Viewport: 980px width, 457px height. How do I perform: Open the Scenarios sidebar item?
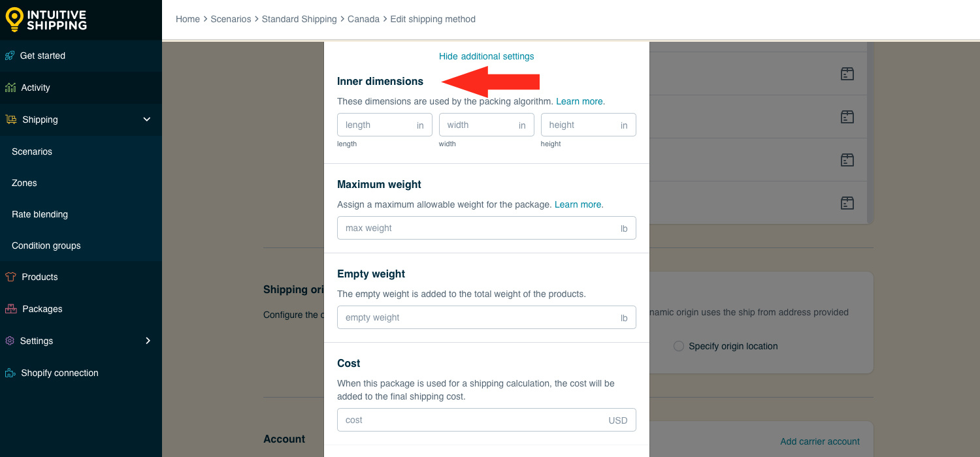click(x=32, y=151)
